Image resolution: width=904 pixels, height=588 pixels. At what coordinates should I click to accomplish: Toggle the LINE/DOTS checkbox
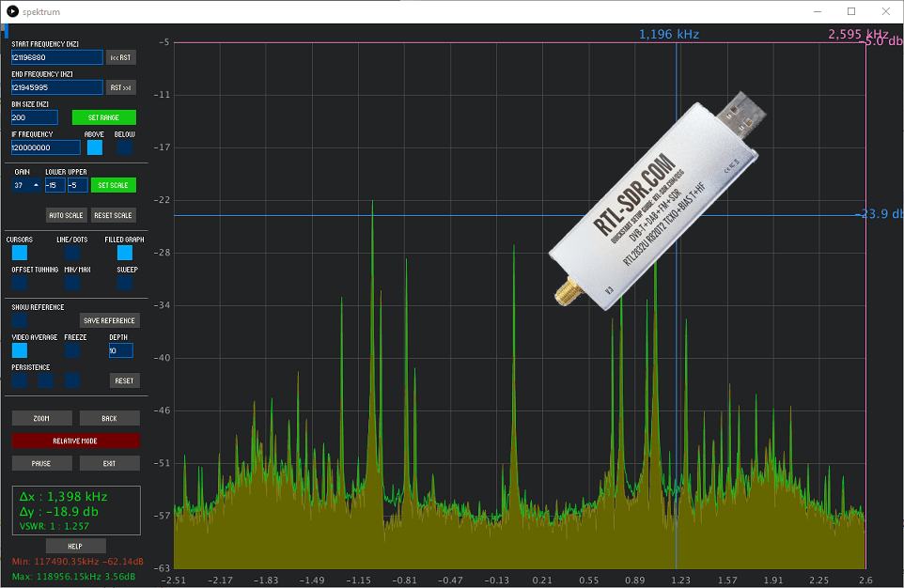pos(72,253)
